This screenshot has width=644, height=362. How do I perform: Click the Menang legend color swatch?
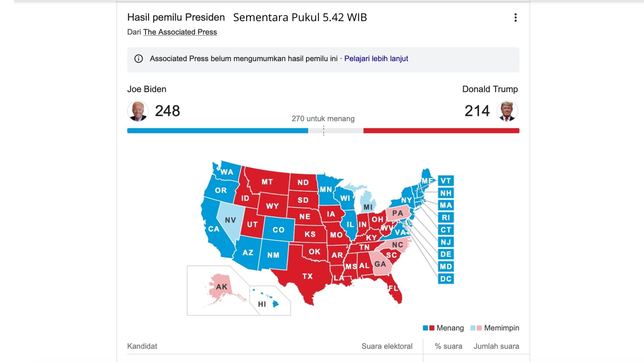pyautogui.click(x=429, y=328)
